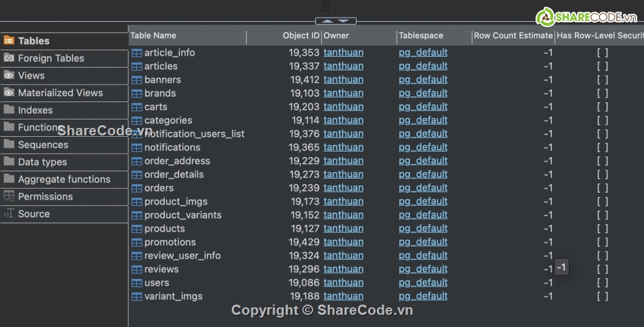Switch to Permissions tab
The height and width of the screenshot is (327, 644).
point(64,196)
